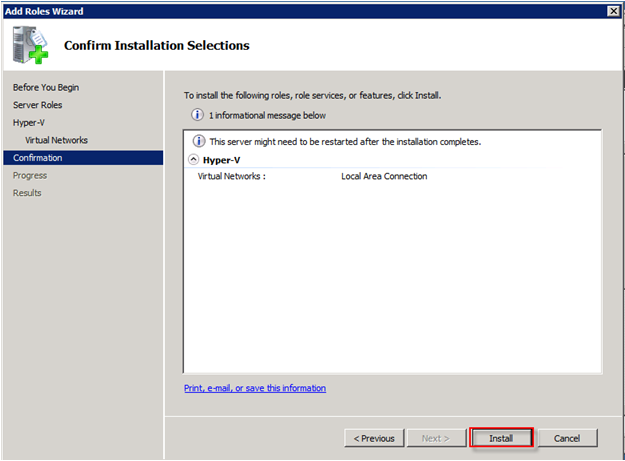This screenshot has width=625, height=461.
Task: Click info icon next to restart warning
Action: pyautogui.click(x=199, y=141)
